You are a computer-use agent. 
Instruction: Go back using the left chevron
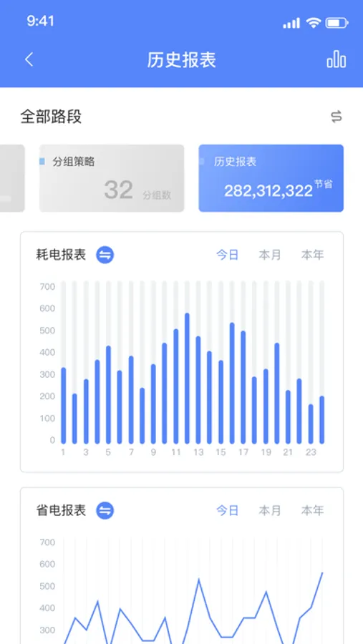pos(29,59)
